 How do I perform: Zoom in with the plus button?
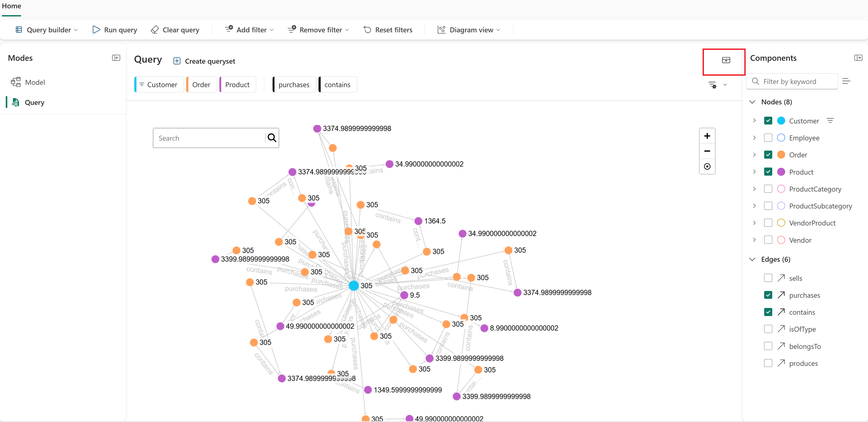tap(707, 136)
